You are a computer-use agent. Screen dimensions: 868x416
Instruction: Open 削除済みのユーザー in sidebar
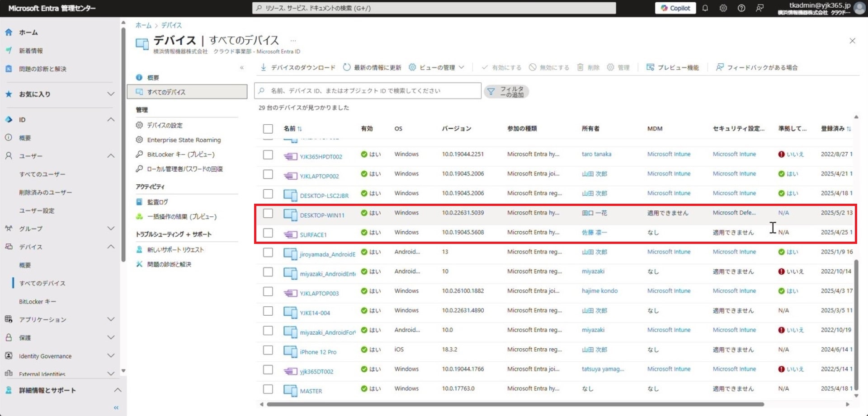click(x=45, y=192)
